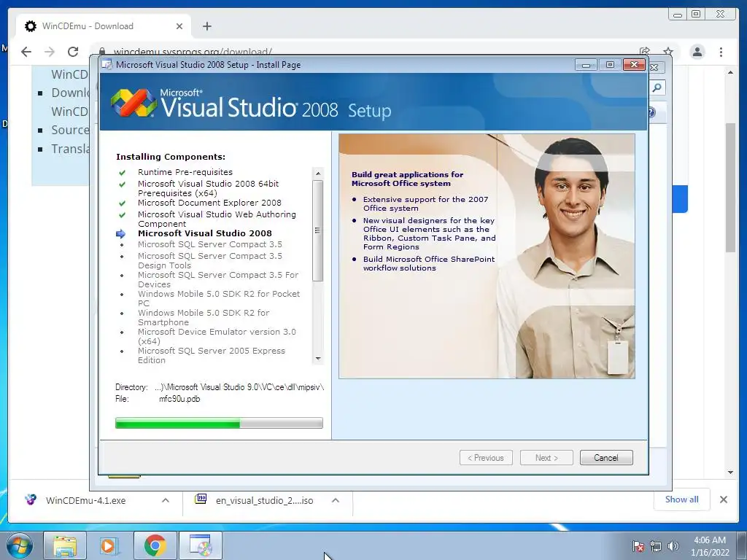Click the Action Center flag tray icon
The image size is (747, 560).
pos(638,546)
